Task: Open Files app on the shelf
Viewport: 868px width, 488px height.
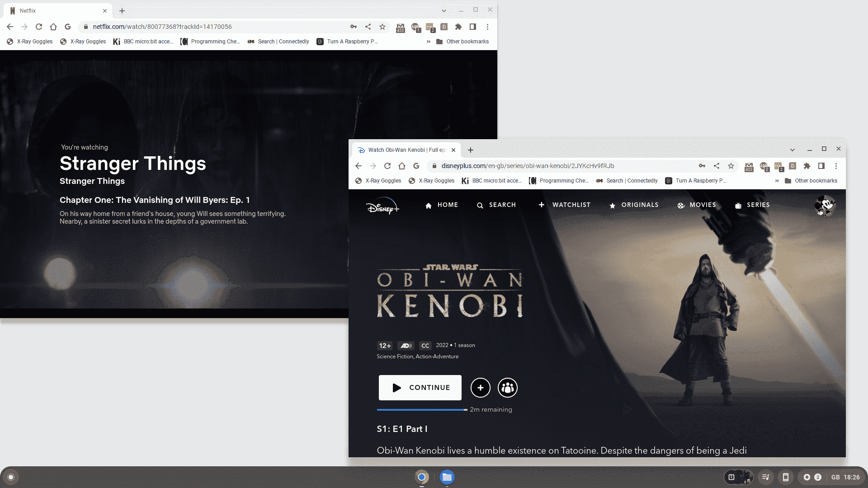Action: 447,477
